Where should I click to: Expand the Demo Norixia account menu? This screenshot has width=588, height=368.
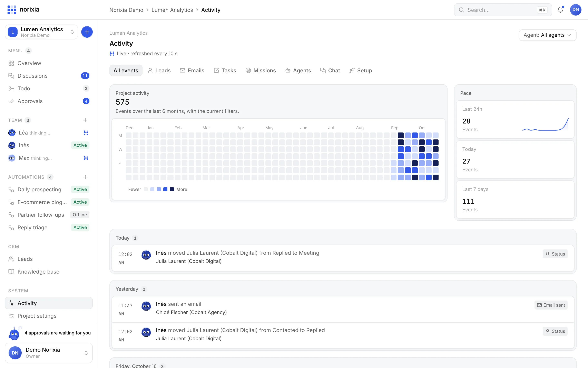(49, 353)
